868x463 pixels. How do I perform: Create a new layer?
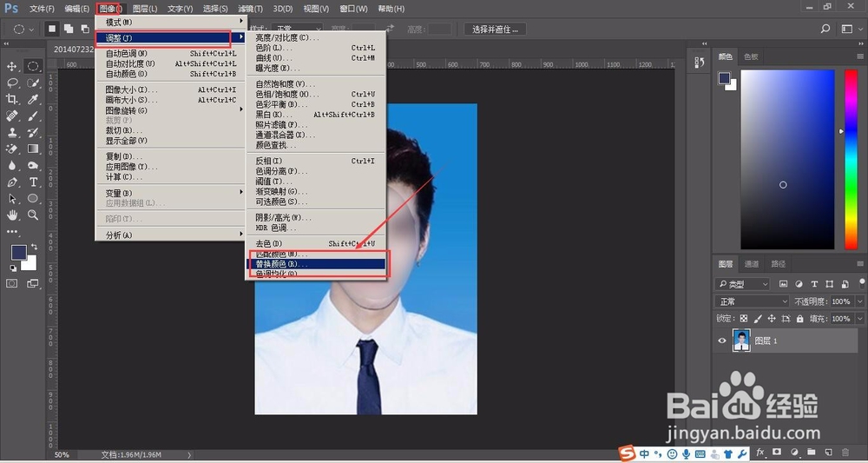tap(828, 452)
